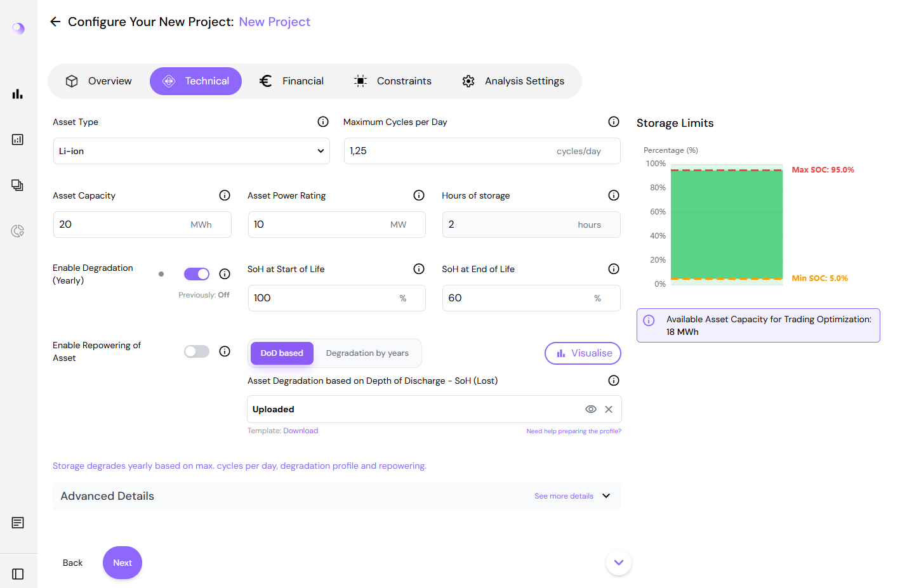This screenshot has width=907, height=588.
Task: Click info icon beside Asset Capacity
Action: point(225,195)
